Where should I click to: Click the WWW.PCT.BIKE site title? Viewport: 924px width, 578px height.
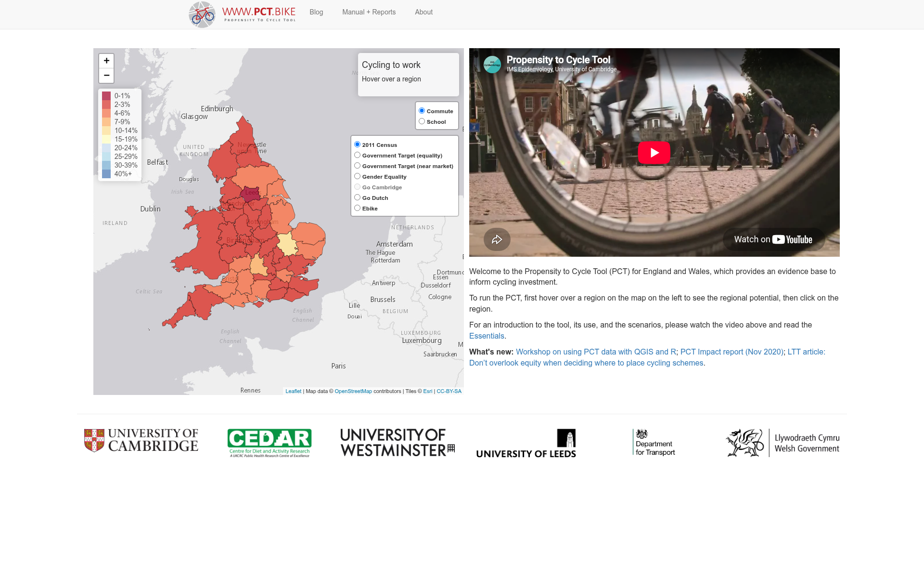click(259, 14)
